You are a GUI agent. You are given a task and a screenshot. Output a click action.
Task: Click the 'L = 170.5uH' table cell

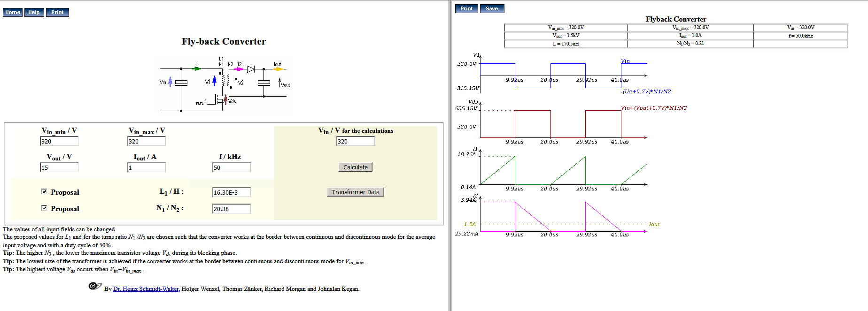click(x=566, y=44)
